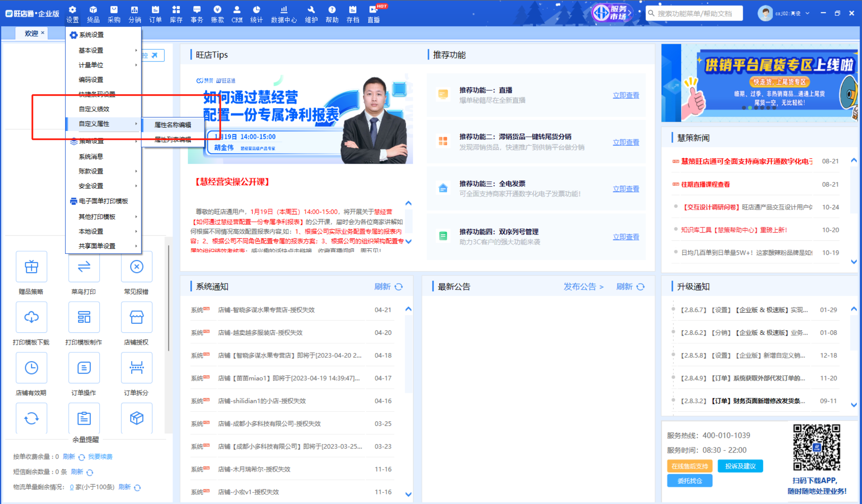Refresh 短信剩余数量

point(82,472)
